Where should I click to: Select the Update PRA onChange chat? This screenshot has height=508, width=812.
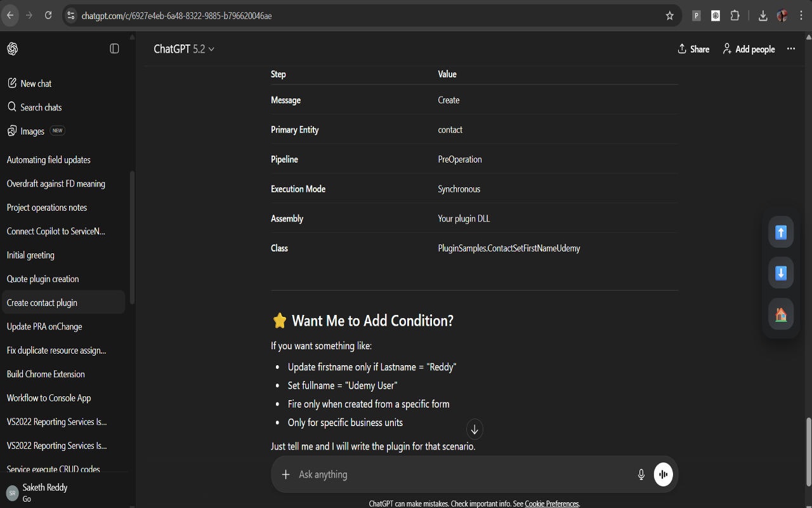coord(44,326)
